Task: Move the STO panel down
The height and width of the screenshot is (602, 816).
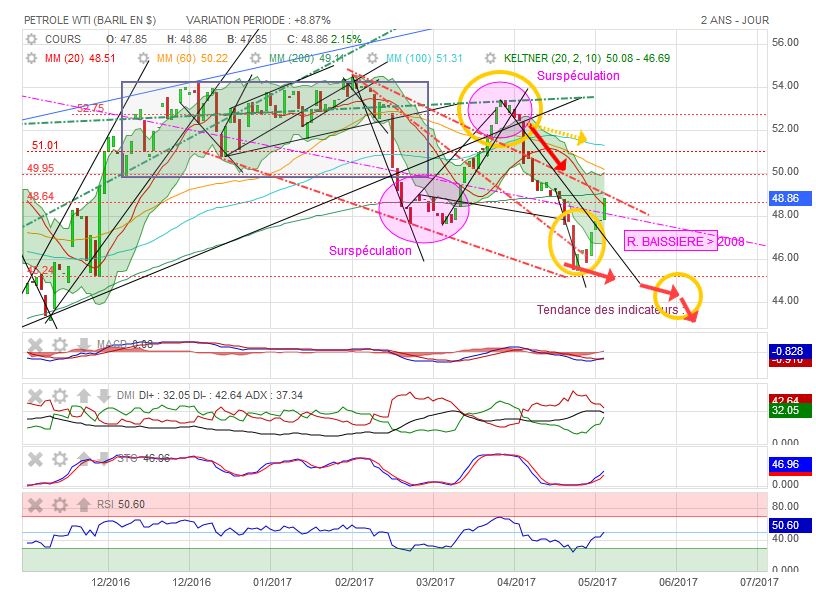Action: tap(104, 459)
